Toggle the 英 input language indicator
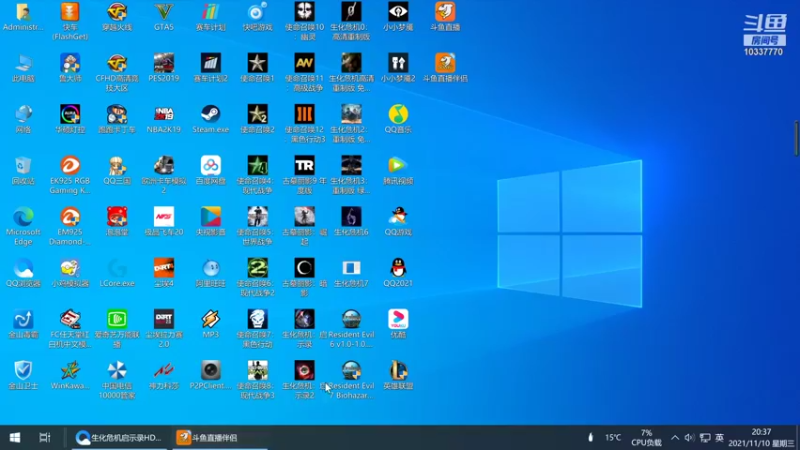Image resolution: width=800 pixels, height=450 pixels. pos(719,438)
